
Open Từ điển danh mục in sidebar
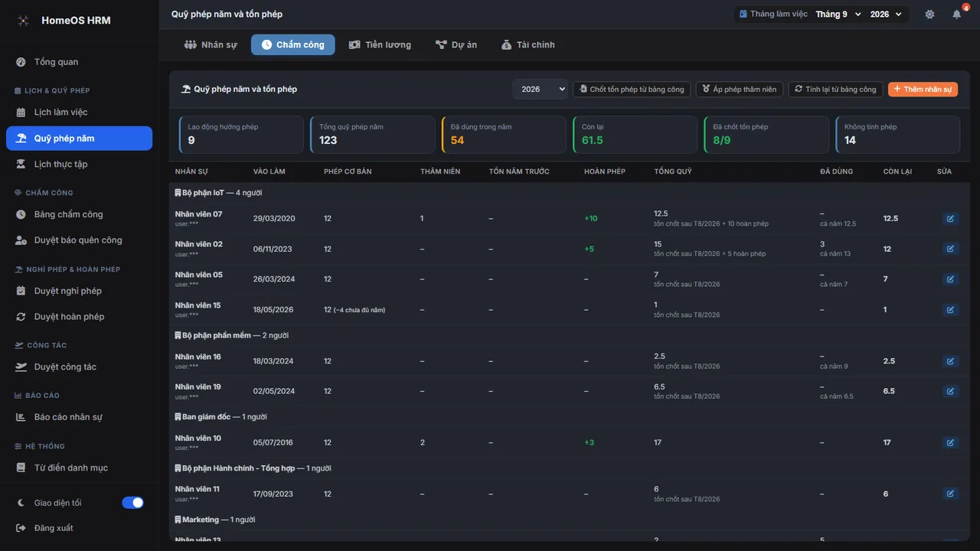click(x=80, y=468)
